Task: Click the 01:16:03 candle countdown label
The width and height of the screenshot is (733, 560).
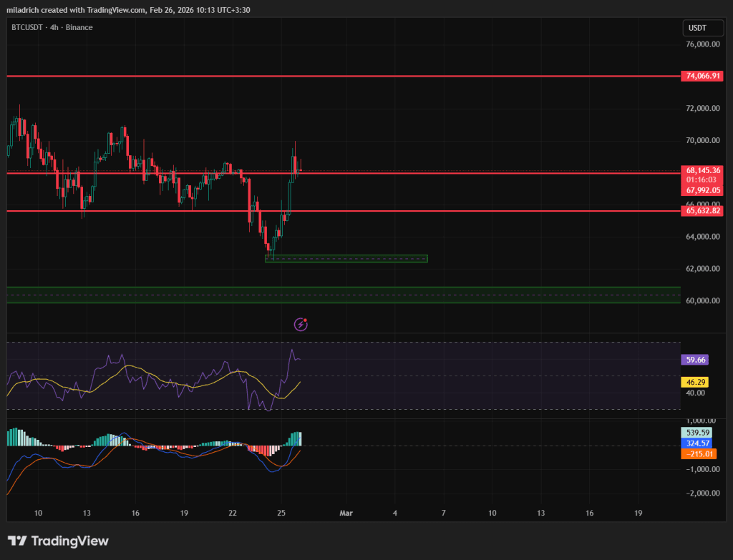Action: pyautogui.click(x=702, y=180)
